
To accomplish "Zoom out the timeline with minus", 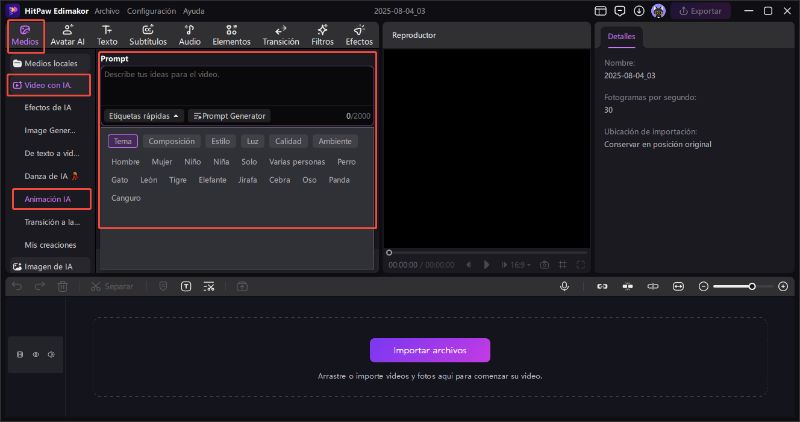I will [703, 286].
